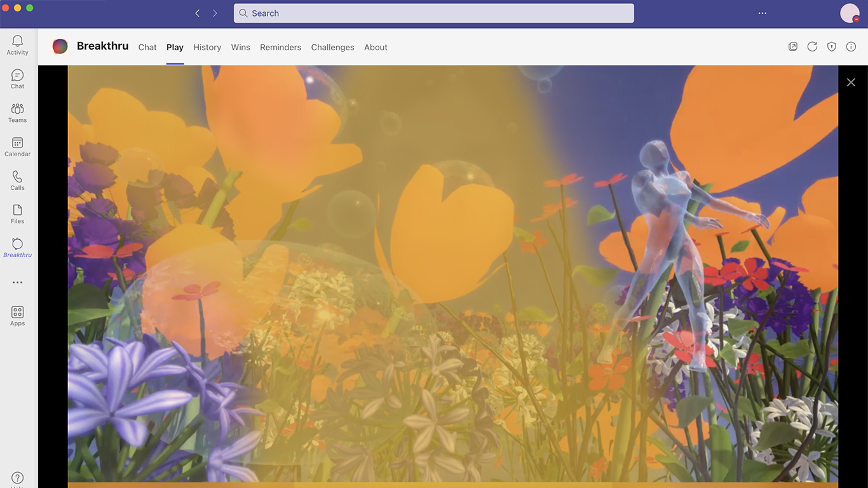Open settings and more ellipsis menu
Viewport: 868px width, 488px height.
763,13
